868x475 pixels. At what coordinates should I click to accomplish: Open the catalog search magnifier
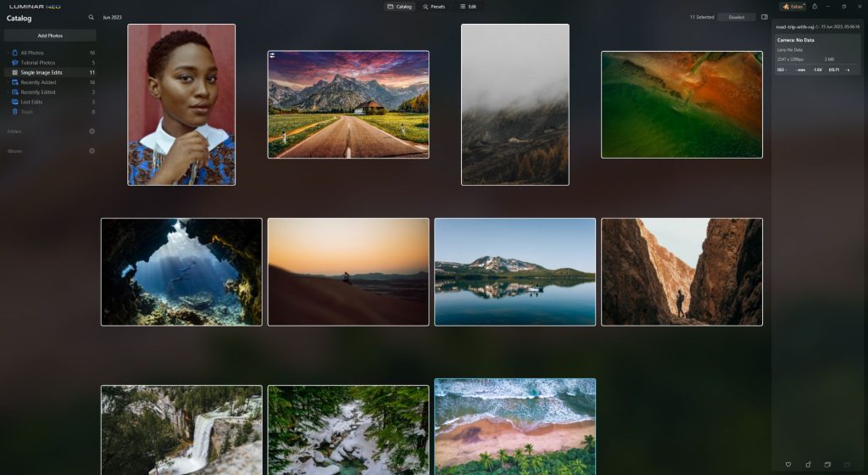91,18
